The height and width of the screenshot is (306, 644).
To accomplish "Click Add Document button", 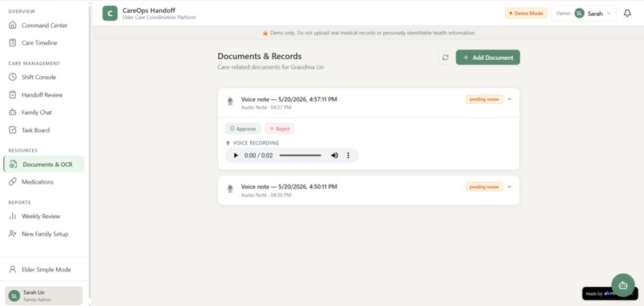I will pos(488,58).
